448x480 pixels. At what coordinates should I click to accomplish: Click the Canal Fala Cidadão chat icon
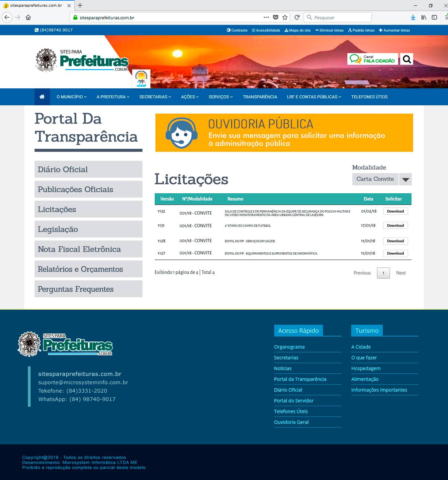pos(355,59)
